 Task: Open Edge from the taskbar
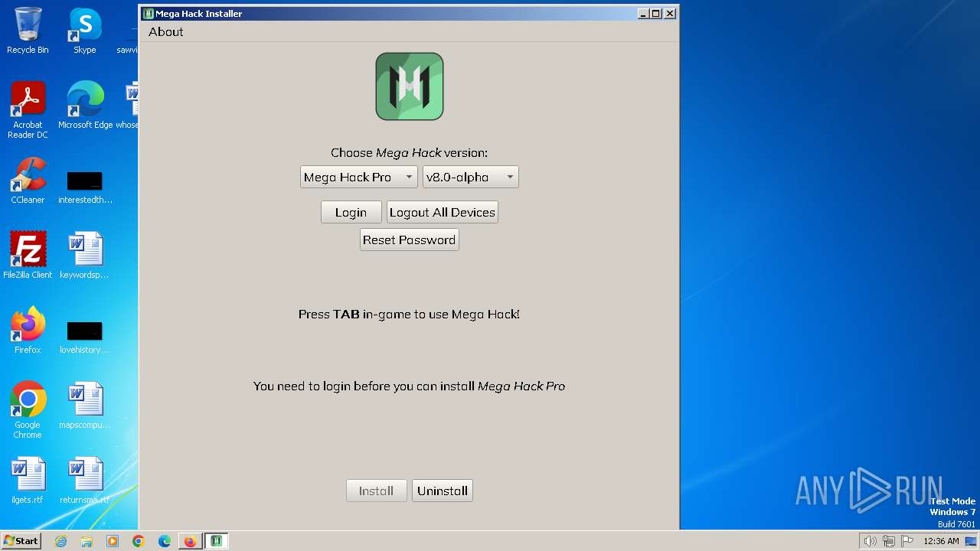pos(165,541)
